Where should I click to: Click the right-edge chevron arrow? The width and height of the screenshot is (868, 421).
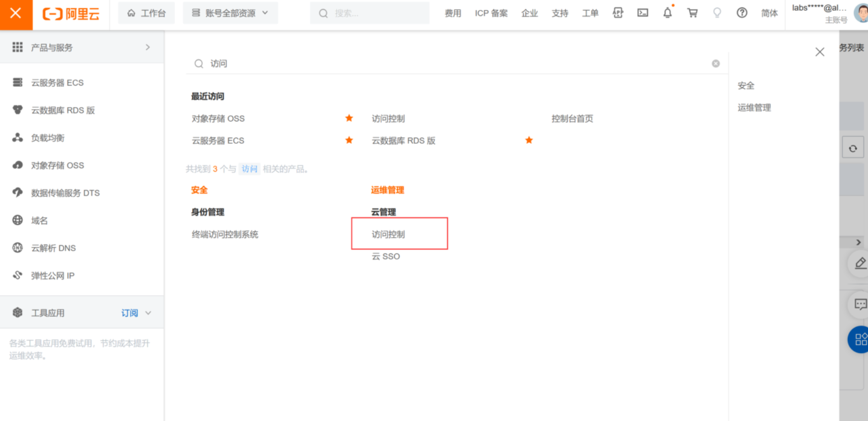[858, 242]
